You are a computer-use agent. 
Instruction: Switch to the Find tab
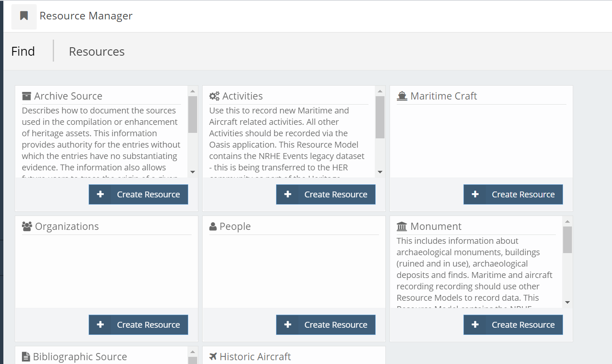tap(23, 51)
